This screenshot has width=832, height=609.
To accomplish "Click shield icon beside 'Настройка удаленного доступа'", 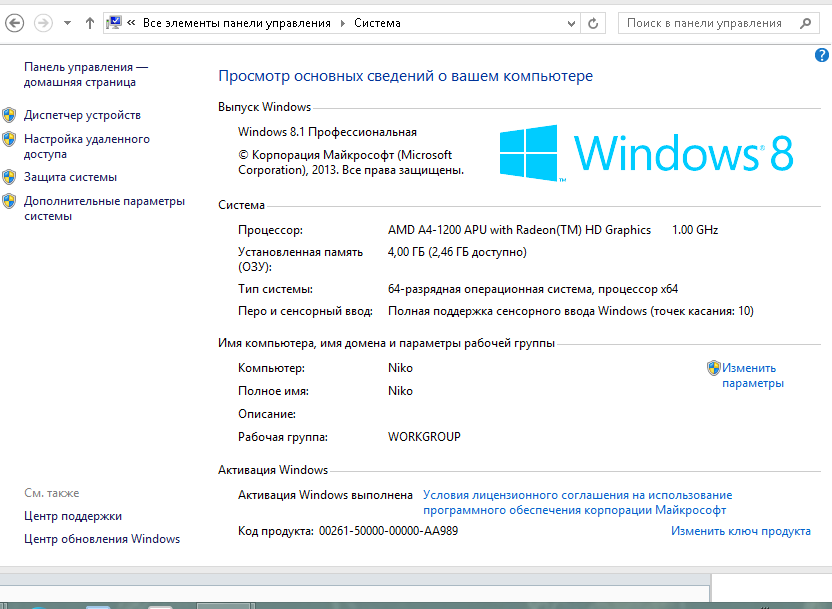I will [9, 140].
